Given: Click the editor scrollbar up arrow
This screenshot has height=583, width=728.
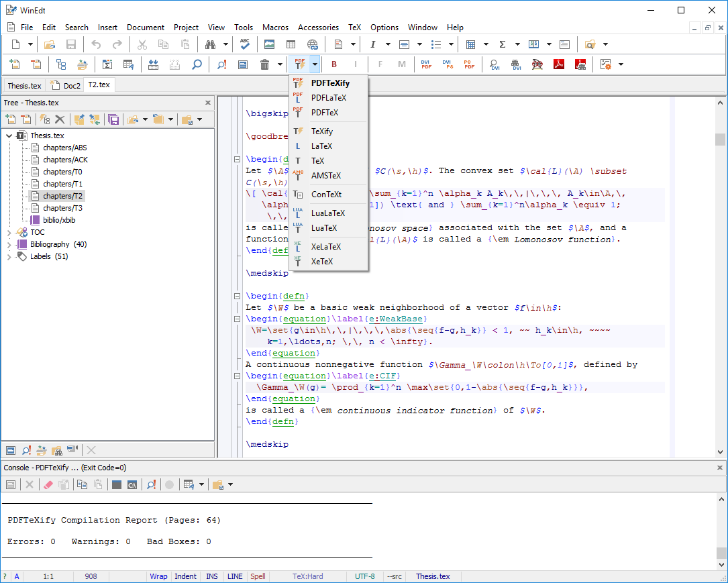Looking at the screenshot, I should (x=720, y=103).
